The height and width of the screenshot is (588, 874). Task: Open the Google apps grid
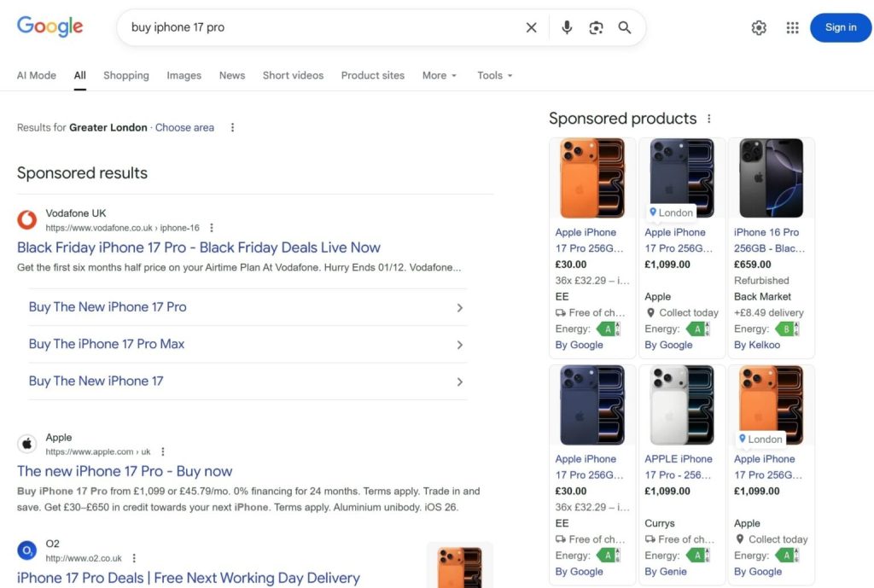pyautogui.click(x=793, y=27)
